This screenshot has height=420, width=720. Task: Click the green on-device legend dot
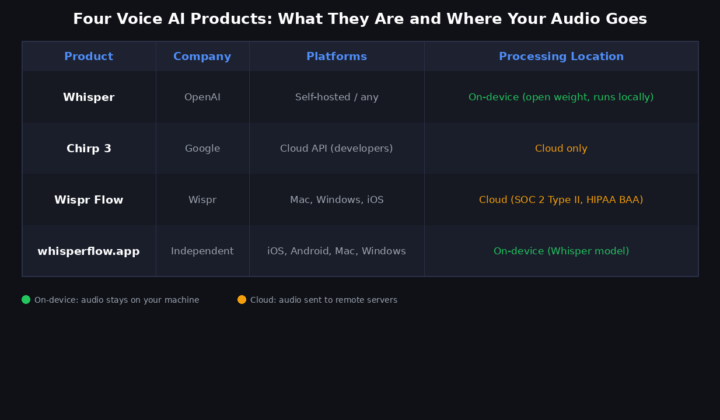pyautogui.click(x=26, y=299)
